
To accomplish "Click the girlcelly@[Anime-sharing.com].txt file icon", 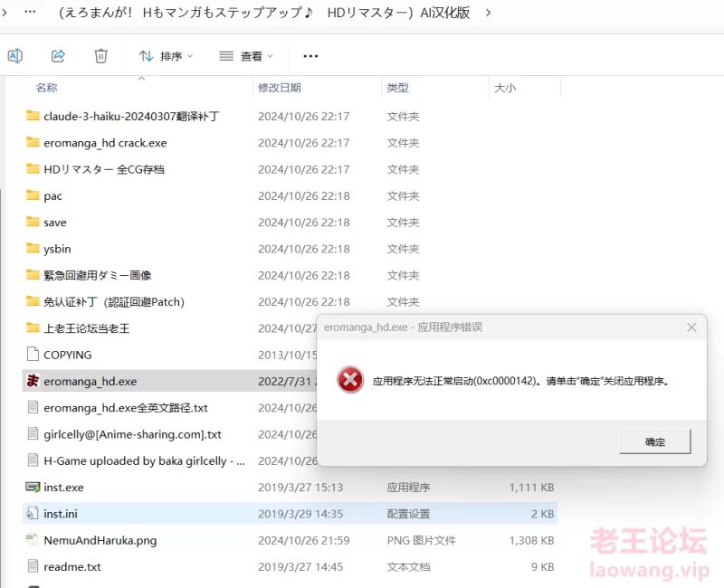I will (33, 434).
